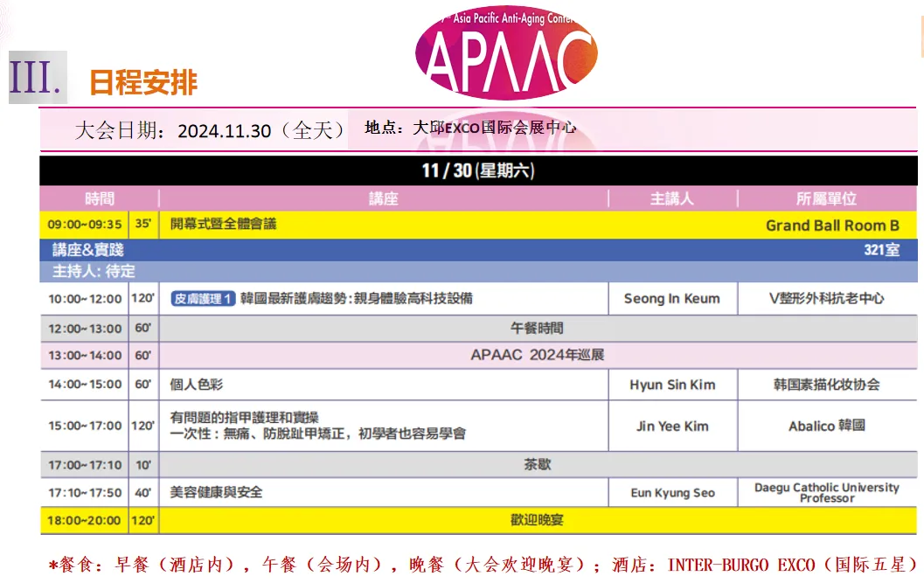The height and width of the screenshot is (583, 924).
Task: Click the 皮膚護理 1 blue tag
Action: [x=203, y=299]
